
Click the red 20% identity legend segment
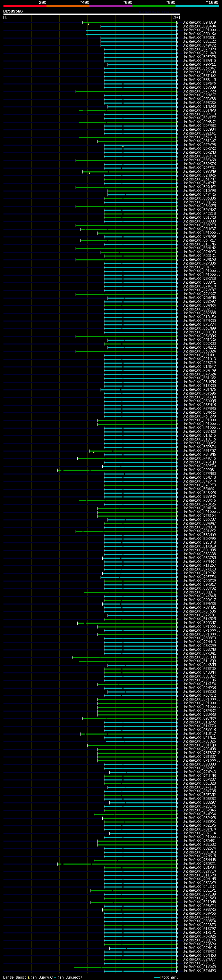tap(25, 6)
